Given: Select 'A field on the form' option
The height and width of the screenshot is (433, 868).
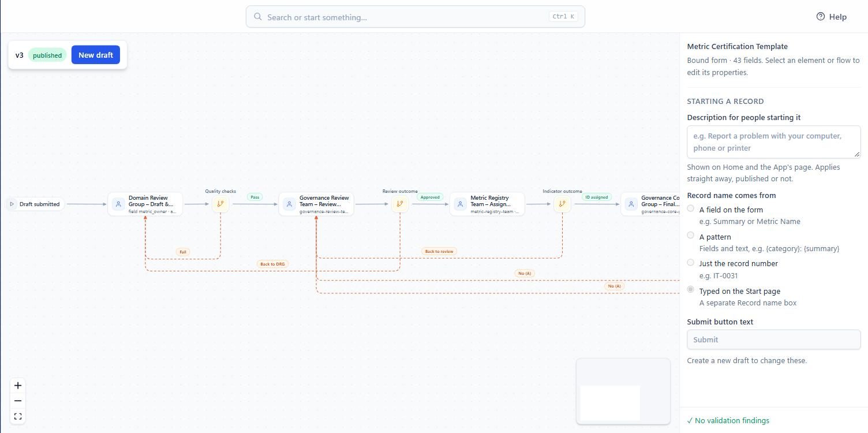Looking at the screenshot, I should point(690,208).
